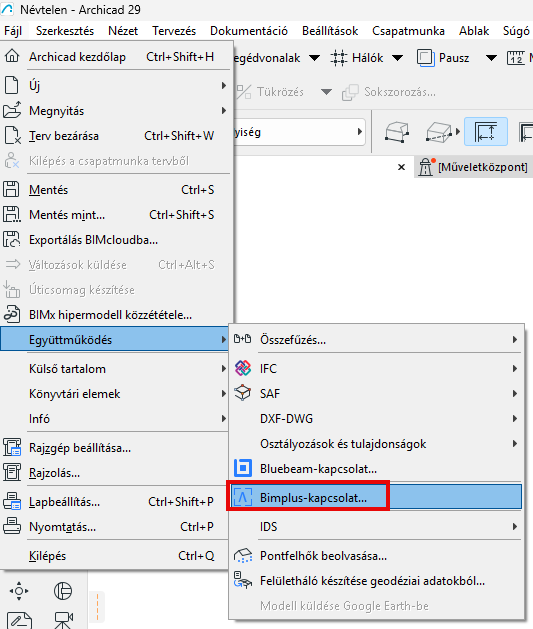This screenshot has width=533, height=629.
Task: Close the tab with the X button
Action: 401,167
